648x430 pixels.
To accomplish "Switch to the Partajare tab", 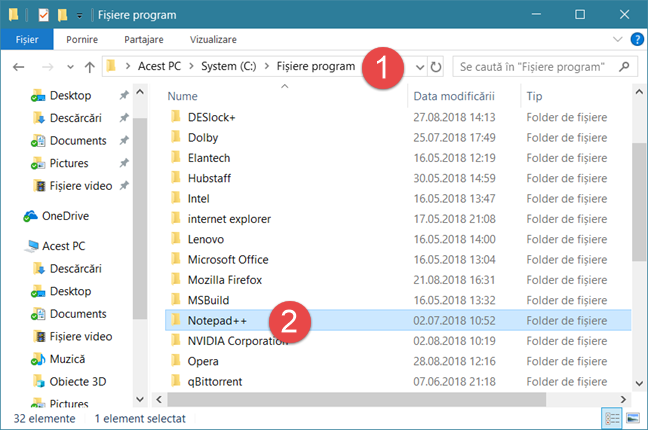I will click(x=144, y=39).
